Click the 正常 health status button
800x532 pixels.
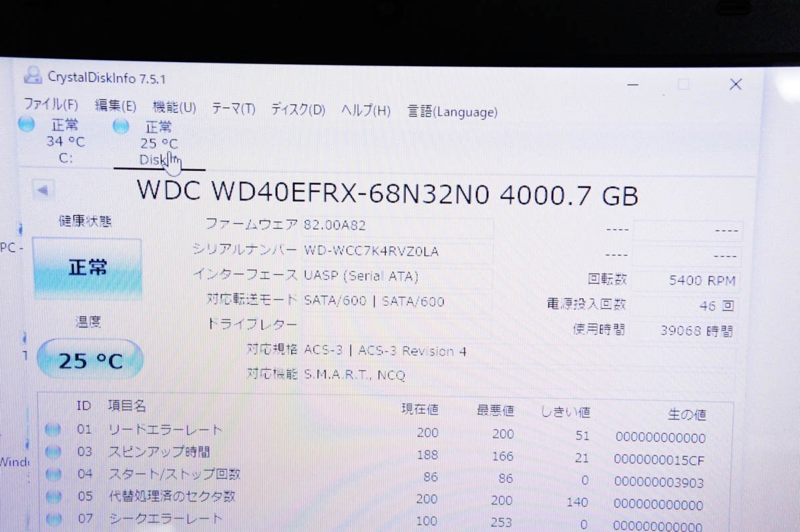coord(87,268)
